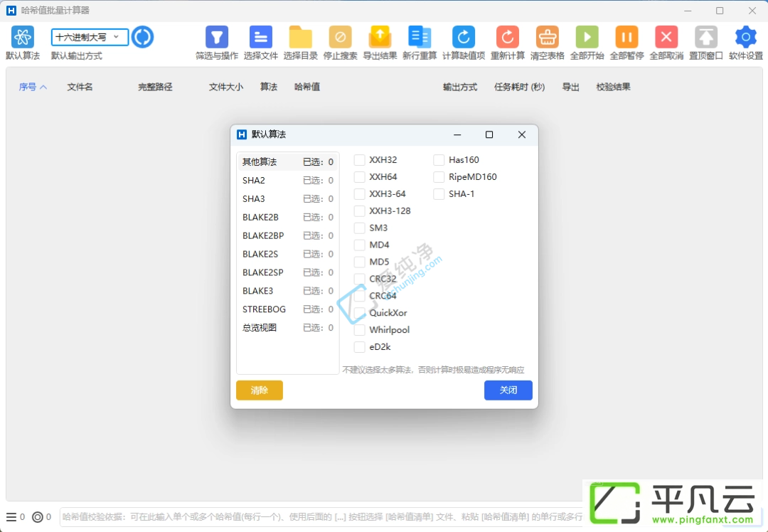Enable the XXH3-128 checkbox
Screen dimensions: 768x532
coord(360,211)
